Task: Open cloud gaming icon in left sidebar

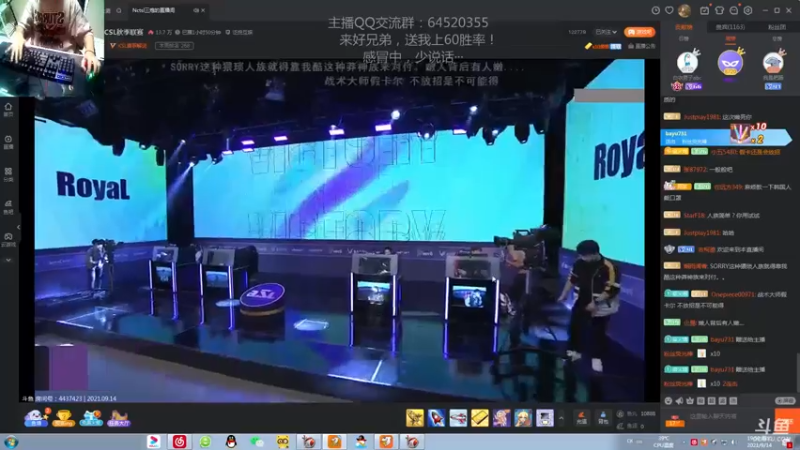Action: (x=8, y=239)
